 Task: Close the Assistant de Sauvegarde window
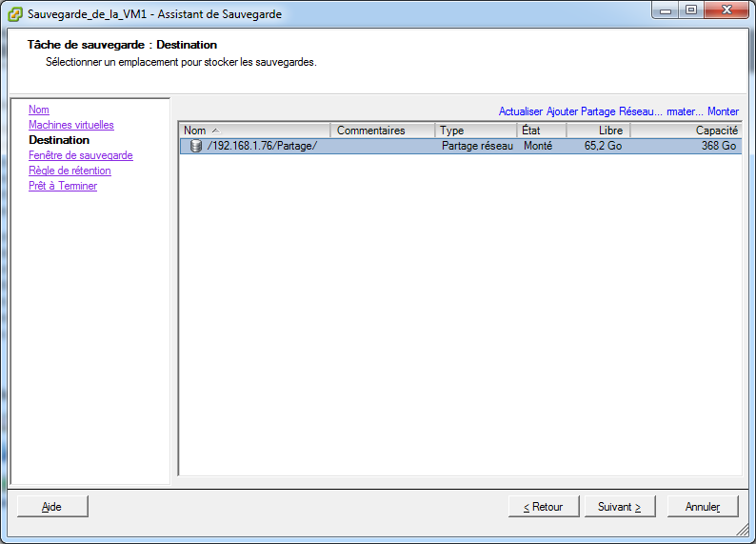coord(727,10)
